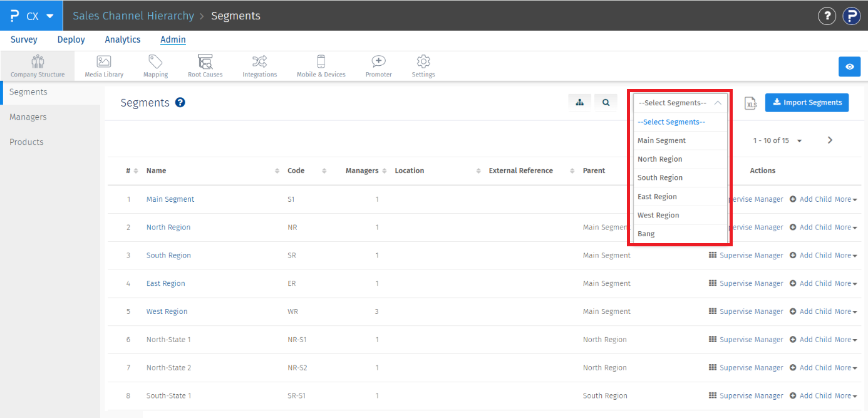The height and width of the screenshot is (418, 868).
Task: Choose North Region from dropdown list
Action: (x=660, y=159)
